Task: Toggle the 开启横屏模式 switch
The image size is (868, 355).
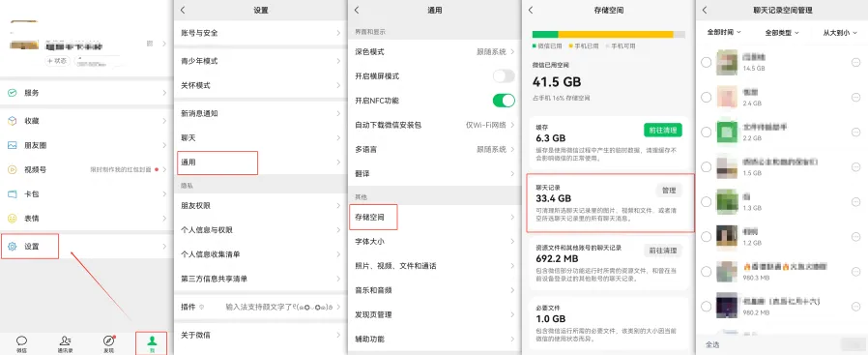Action: 504,75
